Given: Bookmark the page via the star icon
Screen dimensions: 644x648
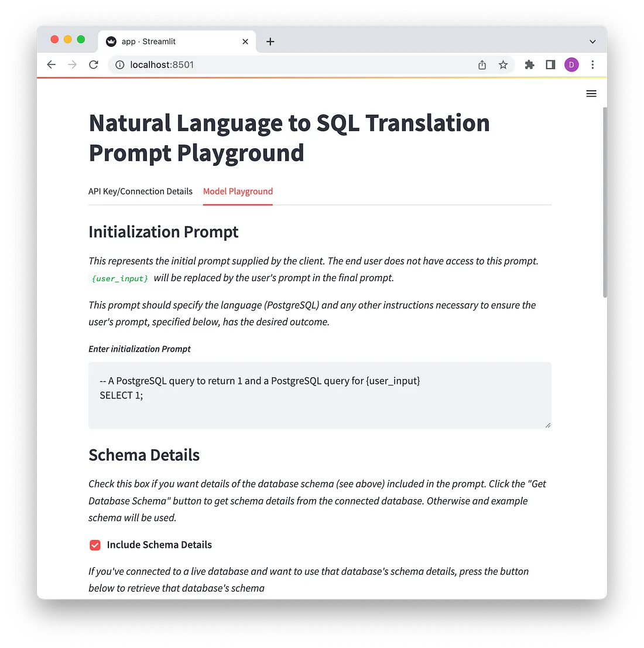Looking at the screenshot, I should (x=503, y=65).
